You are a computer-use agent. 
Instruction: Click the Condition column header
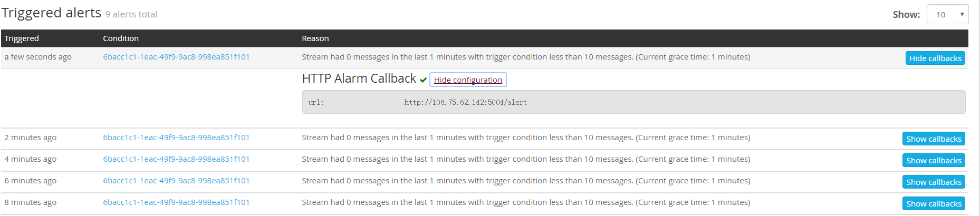pos(121,38)
